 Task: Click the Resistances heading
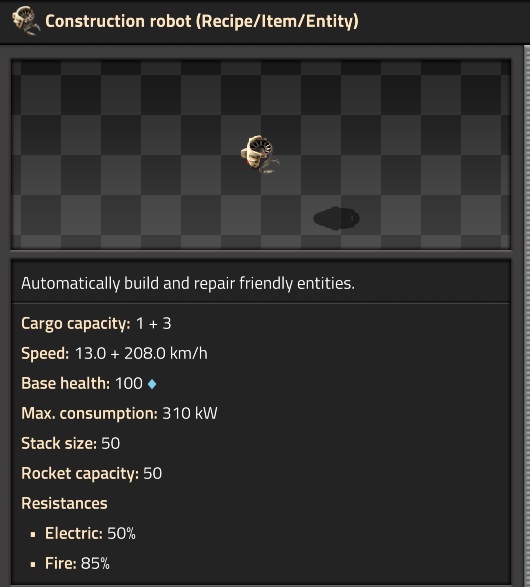(x=64, y=504)
